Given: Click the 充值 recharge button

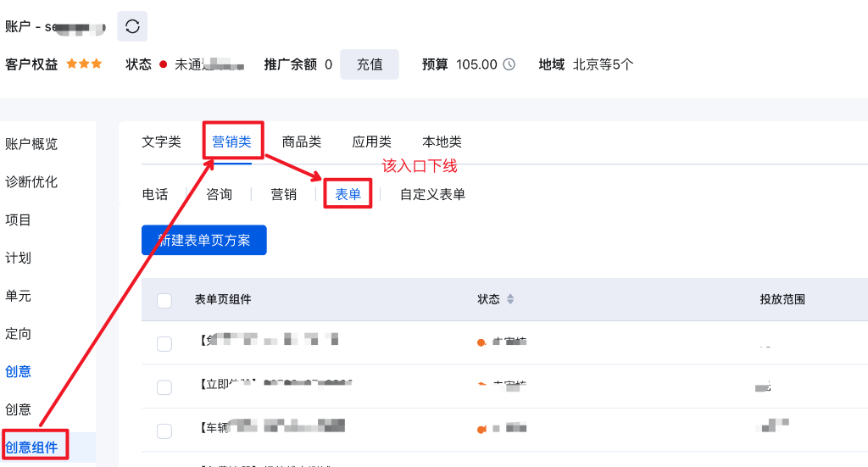Looking at the screenshot, I should tap(370, 64).
